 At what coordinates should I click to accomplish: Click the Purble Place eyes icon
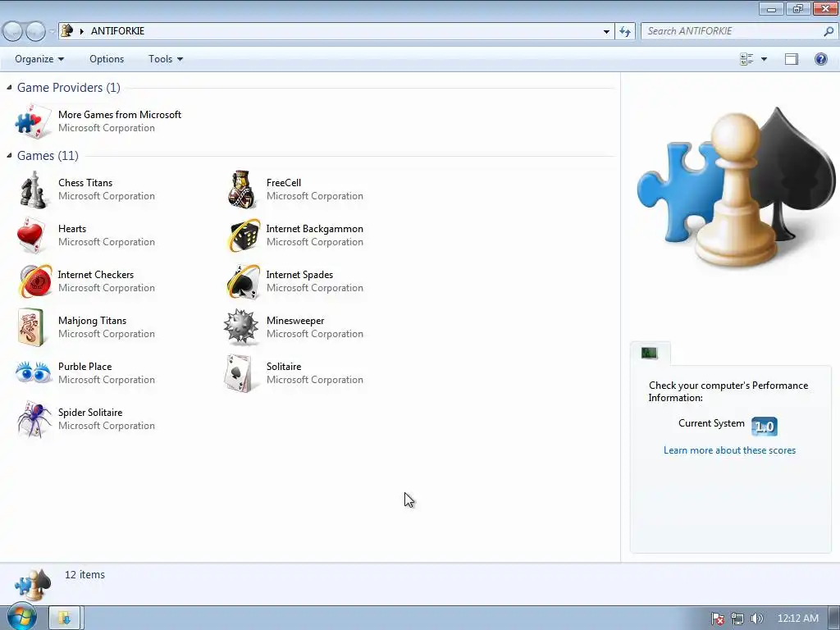33,372
